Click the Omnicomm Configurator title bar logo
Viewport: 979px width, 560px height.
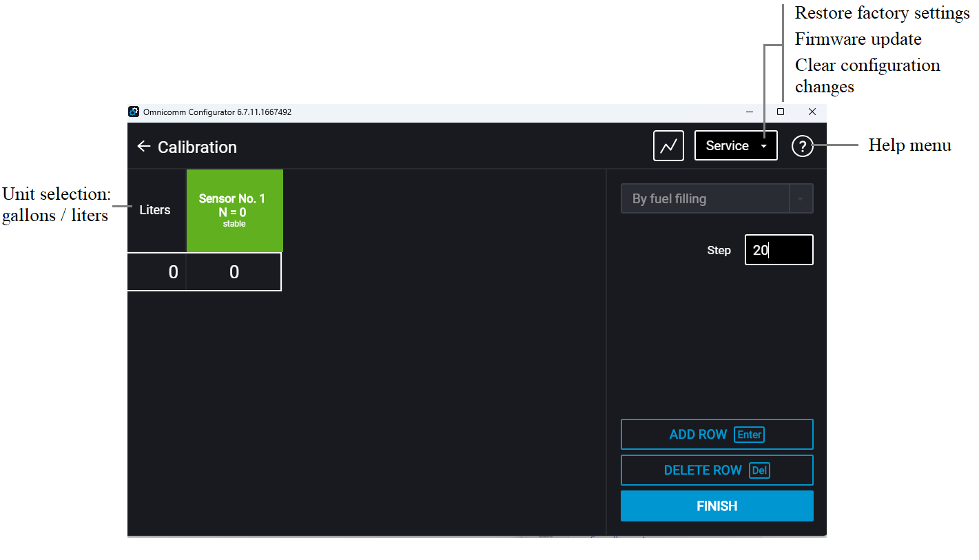click(134, 111)
